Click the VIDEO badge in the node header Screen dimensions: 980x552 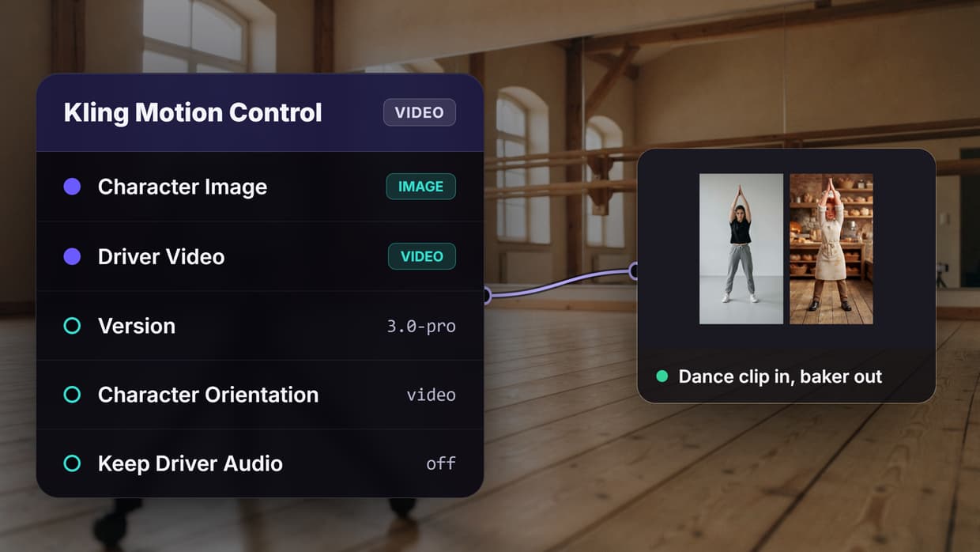(420, 112)
